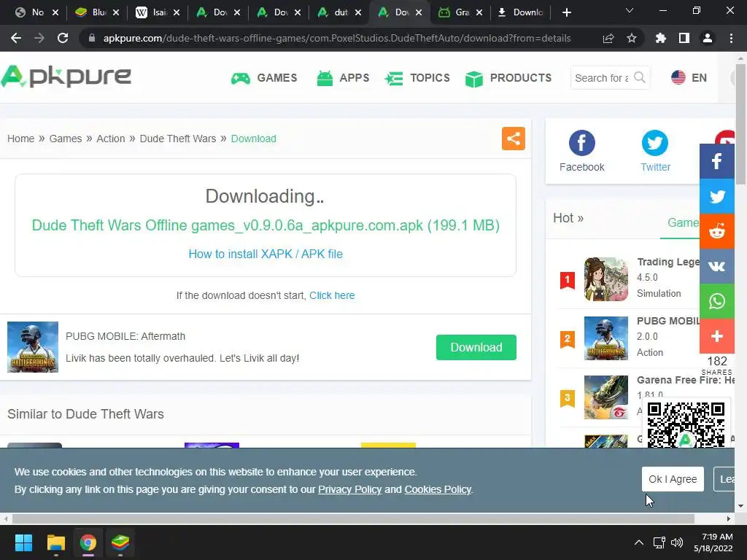Image resolution: width=747 pixels, height=560 pixels.
Task: Open clock showing 7:19 AM
Action: click(713, 542)
